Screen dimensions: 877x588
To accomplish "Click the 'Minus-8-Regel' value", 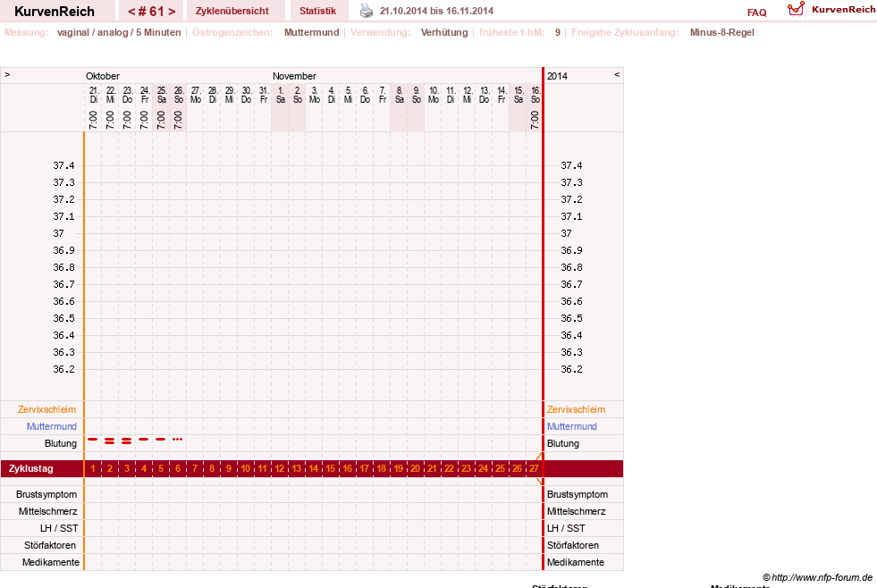I will 722,32.
